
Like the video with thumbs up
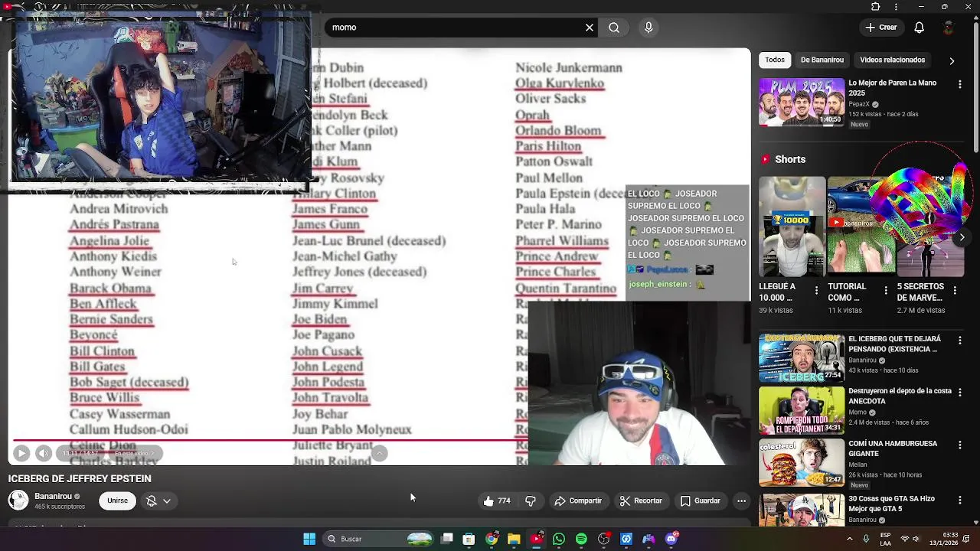click(x=497, y=500)
